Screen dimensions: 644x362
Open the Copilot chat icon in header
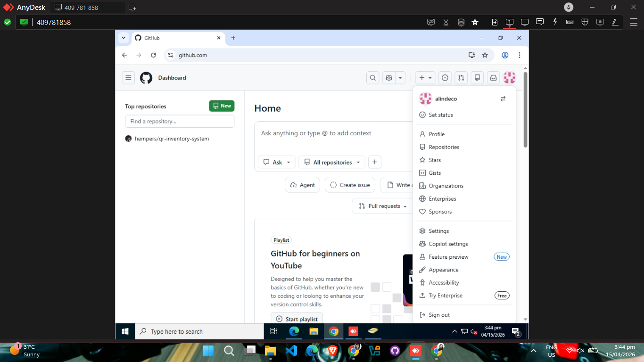click(389, 78)
